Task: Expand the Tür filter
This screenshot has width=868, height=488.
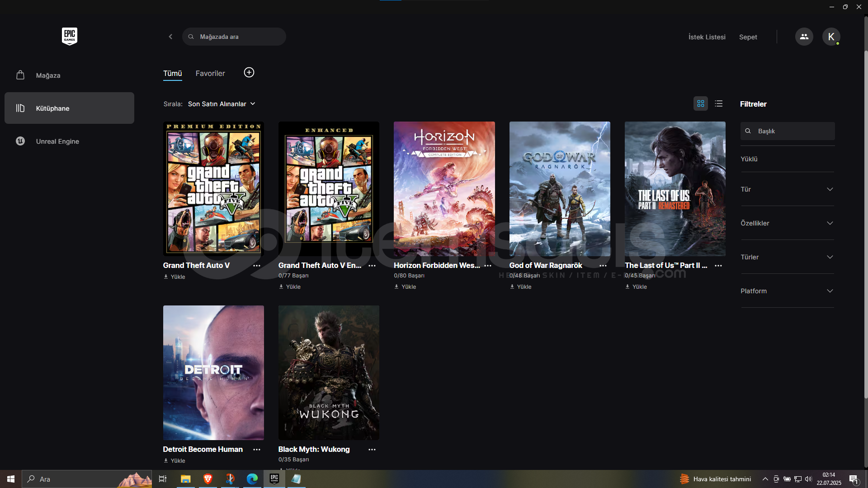Action: click(787, 189)
